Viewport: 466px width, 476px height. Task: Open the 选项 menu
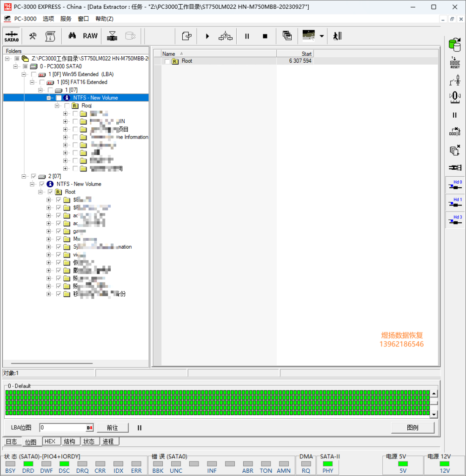point(48,19)
